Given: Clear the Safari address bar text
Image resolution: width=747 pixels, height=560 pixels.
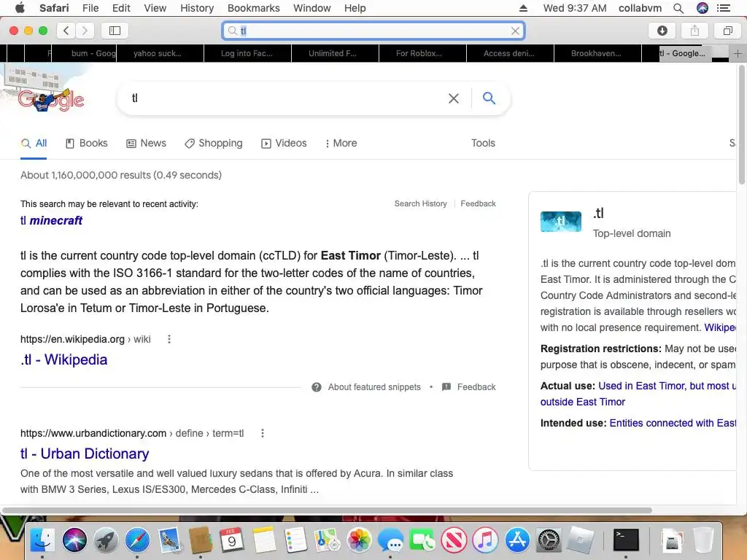Looking at the screenshot, I should [515, 31].
